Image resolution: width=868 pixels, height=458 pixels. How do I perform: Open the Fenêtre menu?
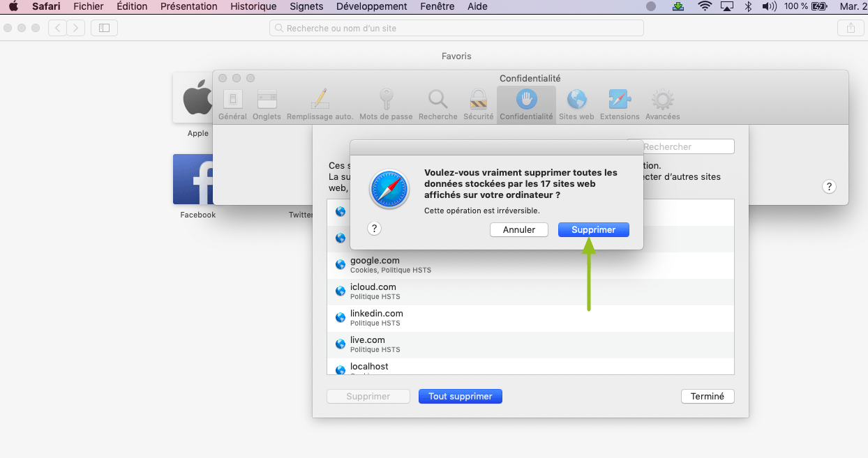tap(436, 6)
